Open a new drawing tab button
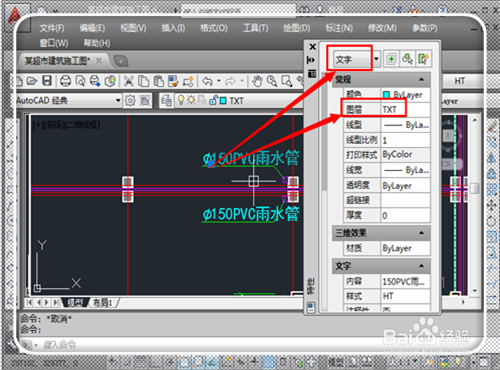This screenshot has height=370, width=500. [121, 61]
